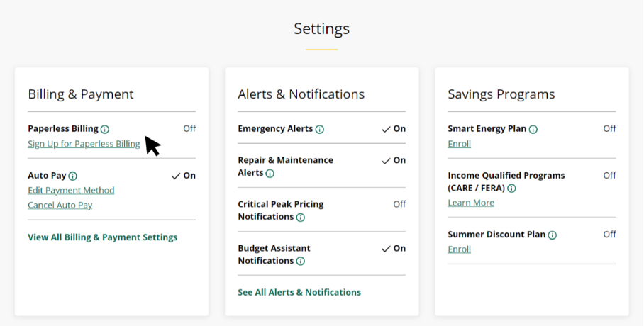Click Budget Assistant Notifications On status
644x326 pixels.
click(394, 248)
